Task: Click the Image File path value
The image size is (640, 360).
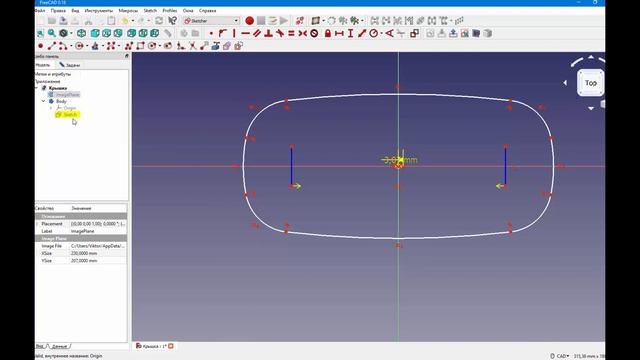Action: point(98,246)
